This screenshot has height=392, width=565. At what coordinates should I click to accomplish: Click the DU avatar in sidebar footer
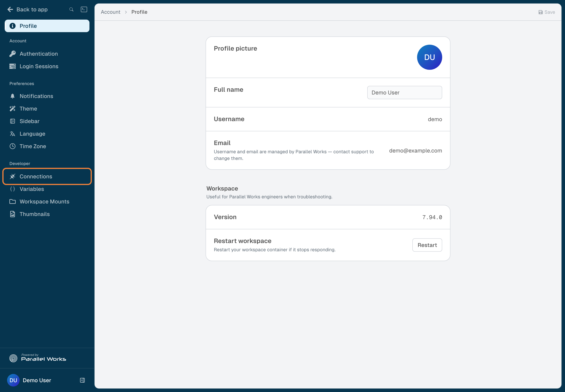tap(13, 380)
